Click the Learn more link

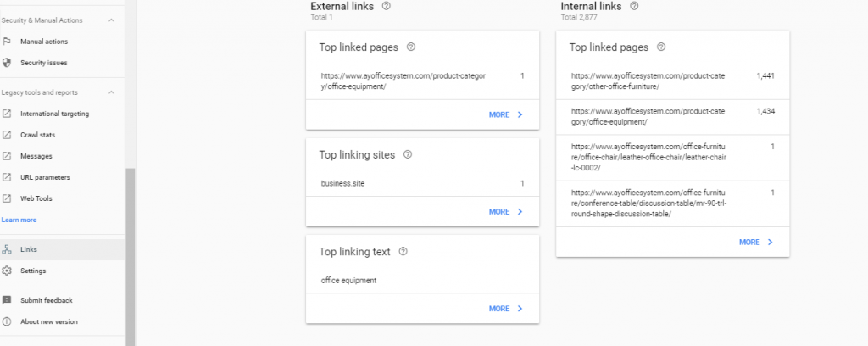pos(19,220)
